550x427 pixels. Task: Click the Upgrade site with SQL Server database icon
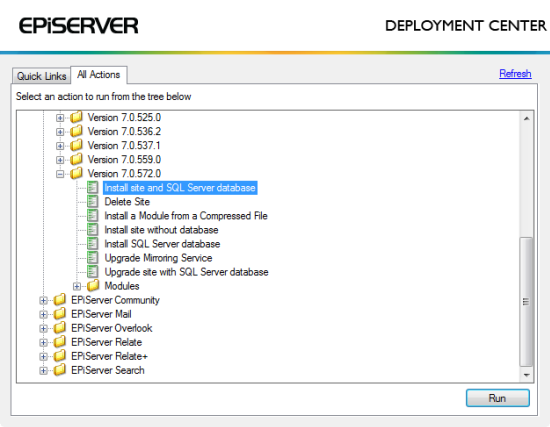[x=93, y=272]
